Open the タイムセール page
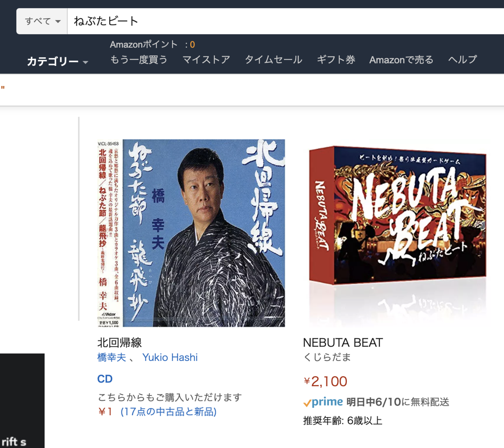This screenshot has height=448, width=504. (274, 59)
